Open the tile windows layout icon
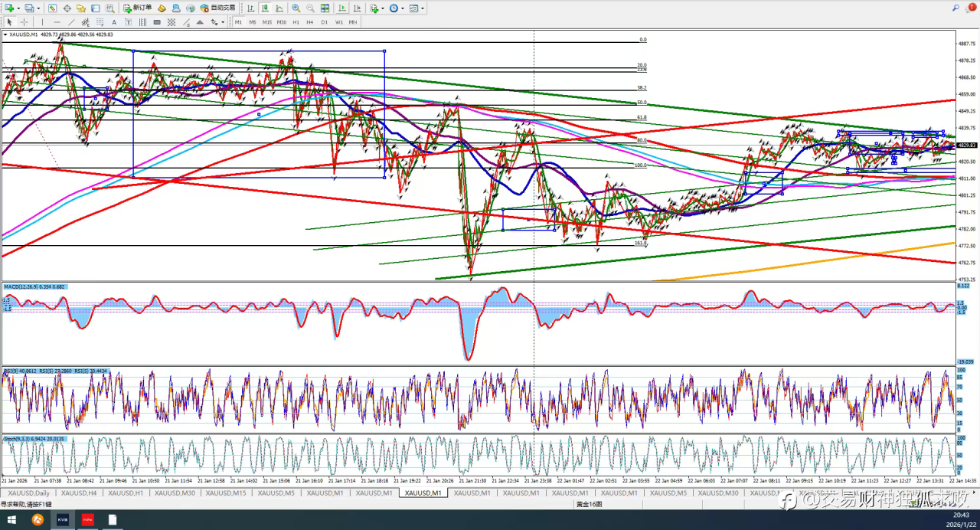 point(325,8)
